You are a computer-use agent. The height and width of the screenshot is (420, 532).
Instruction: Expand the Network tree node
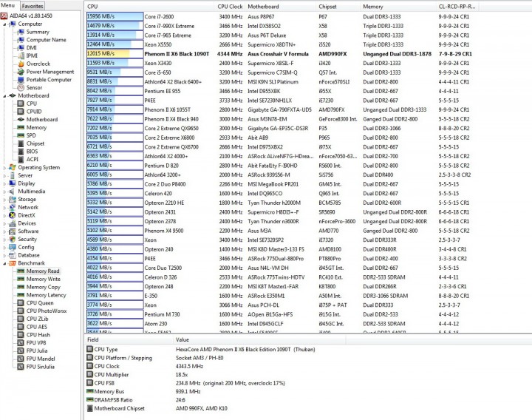pos(4,208)
